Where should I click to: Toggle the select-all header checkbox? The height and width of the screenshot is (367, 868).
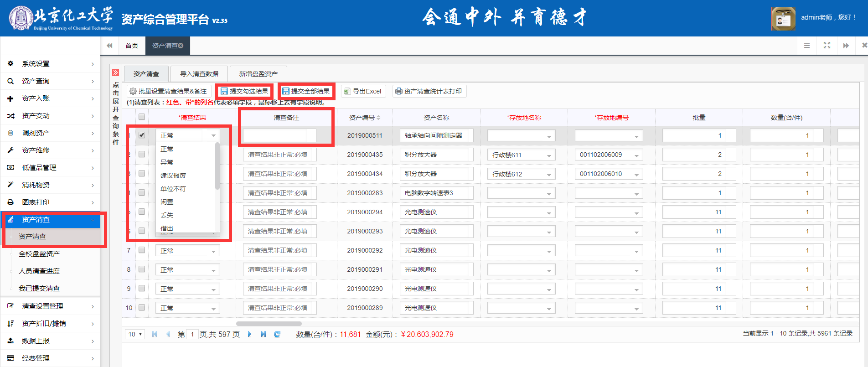142,117
